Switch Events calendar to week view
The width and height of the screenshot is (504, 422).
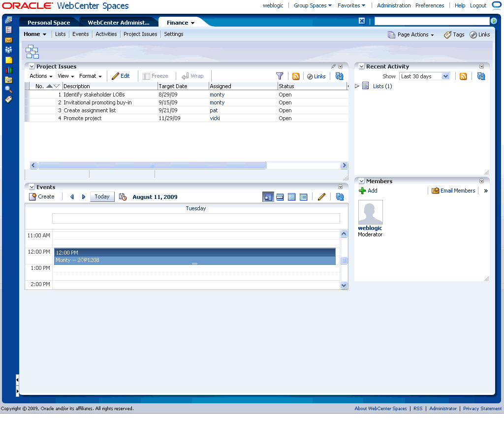pos(280,197)
